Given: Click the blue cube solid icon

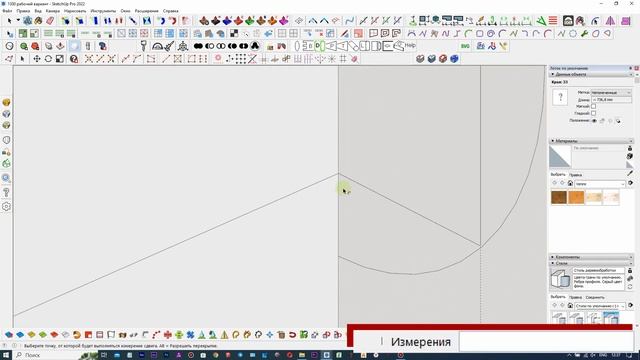Looking at the screenshot, I should (x=454, y=59).
